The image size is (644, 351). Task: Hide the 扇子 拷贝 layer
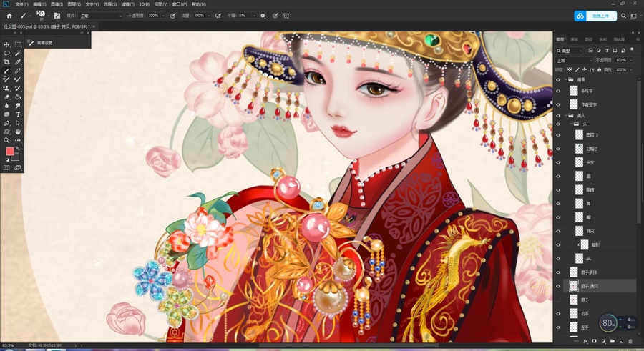click(558, 286)
